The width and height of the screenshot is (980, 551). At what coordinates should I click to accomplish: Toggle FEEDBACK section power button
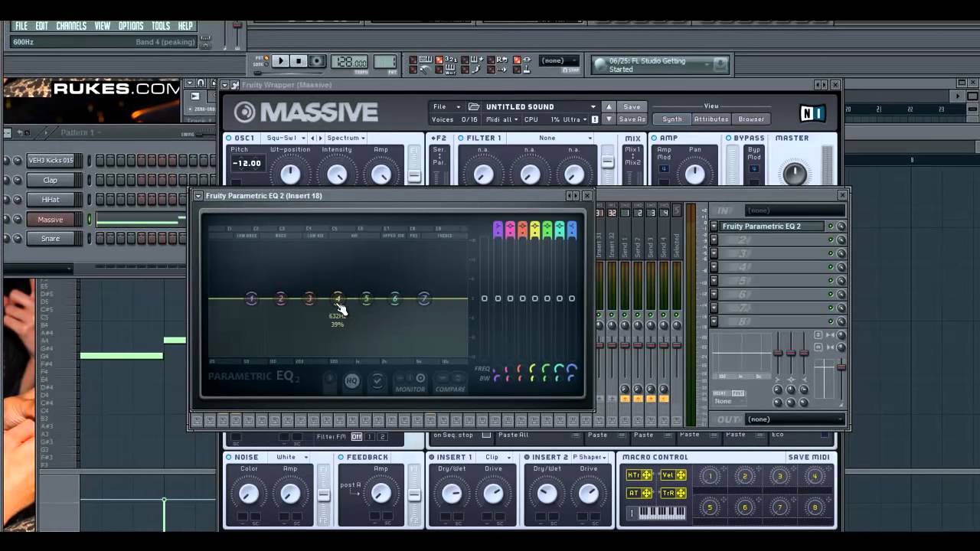(x=341, y=458)
